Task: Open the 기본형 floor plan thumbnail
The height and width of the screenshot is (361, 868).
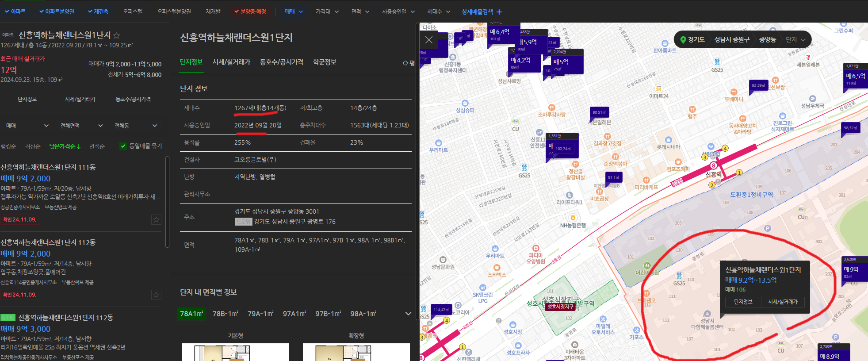Action: click(235, 352)
